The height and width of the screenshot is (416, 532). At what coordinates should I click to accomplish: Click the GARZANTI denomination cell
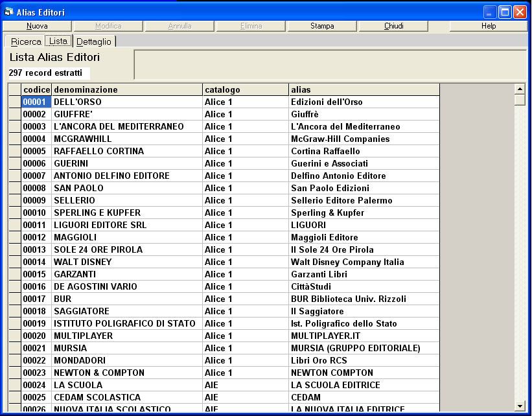click(127, 274)
